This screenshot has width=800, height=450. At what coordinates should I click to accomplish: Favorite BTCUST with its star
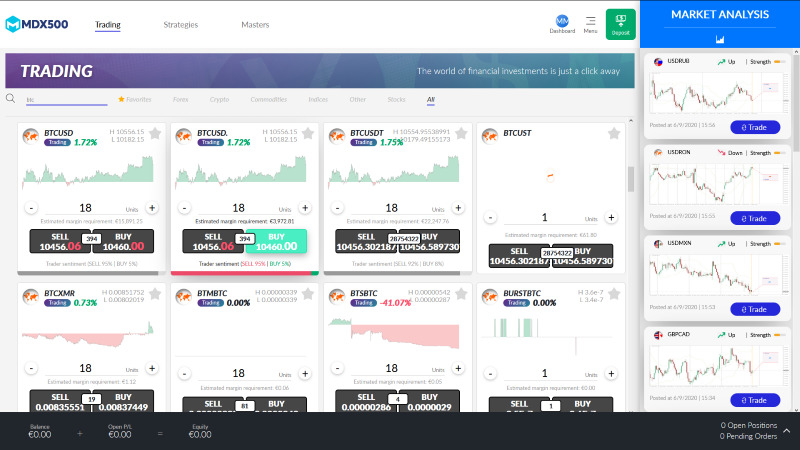(x=614, y=134)
